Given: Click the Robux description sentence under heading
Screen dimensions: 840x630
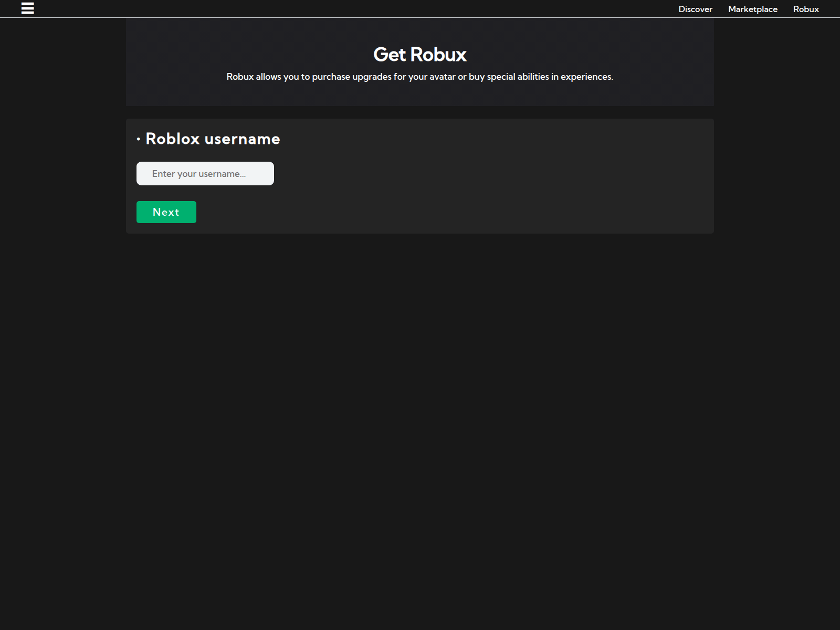Looking at the screenshot, I should [419, 77].
